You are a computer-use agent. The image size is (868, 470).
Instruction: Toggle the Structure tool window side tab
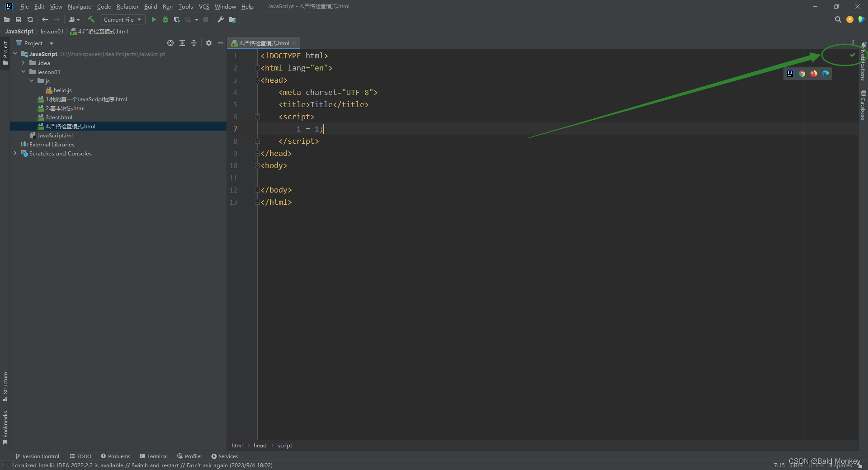click(x=5, y=386)
